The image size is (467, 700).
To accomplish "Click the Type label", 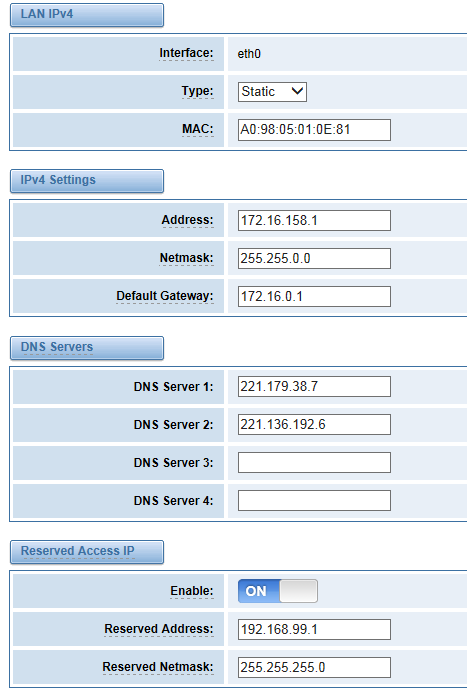I will (x=197, y=91).
